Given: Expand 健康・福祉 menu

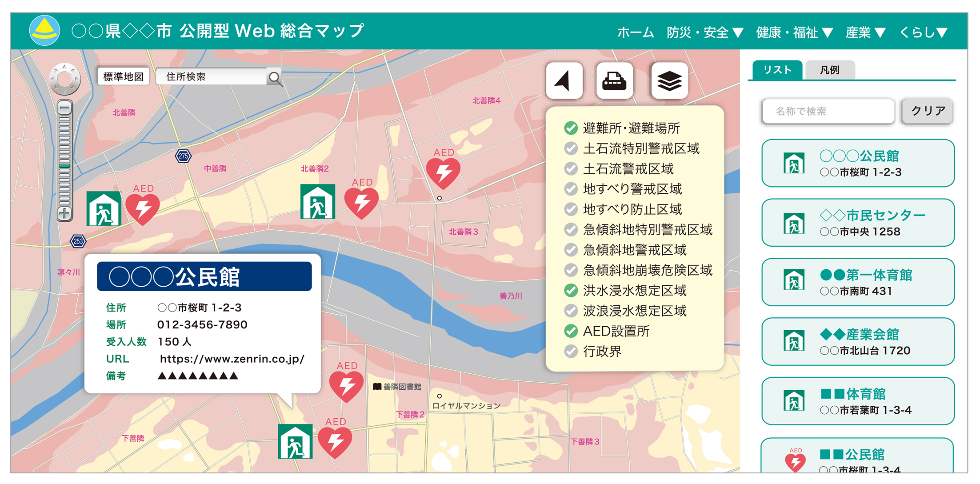Looking at the screenshot, I should tap(795, 32).
